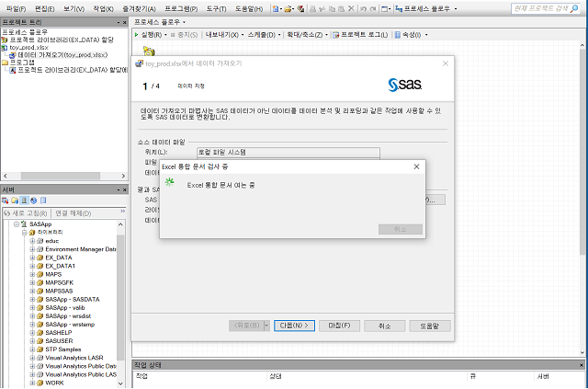Viewport: 588px width, 389px height.
Task: Expand the SASHELP library node
Action: [x=32, y=333]
